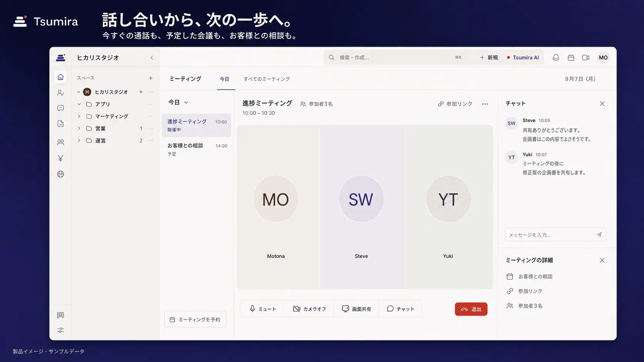Send the chat message with arrow icon
The width and height of the screenshot is (644, 362).
click(x=599, y=235)
